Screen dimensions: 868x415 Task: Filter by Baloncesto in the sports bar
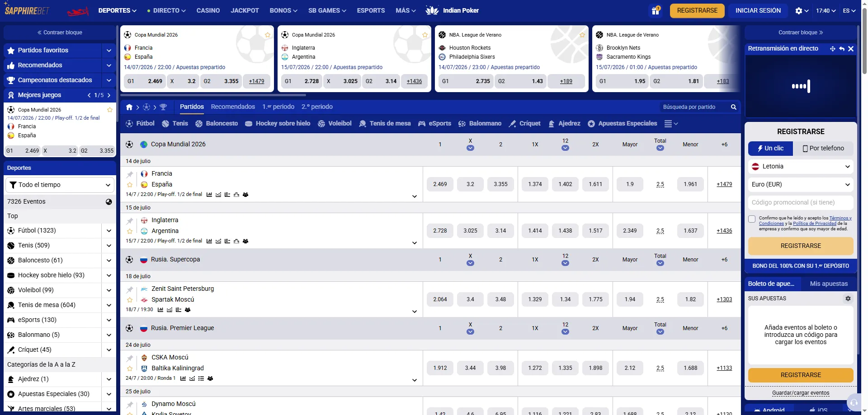[217, 123]
